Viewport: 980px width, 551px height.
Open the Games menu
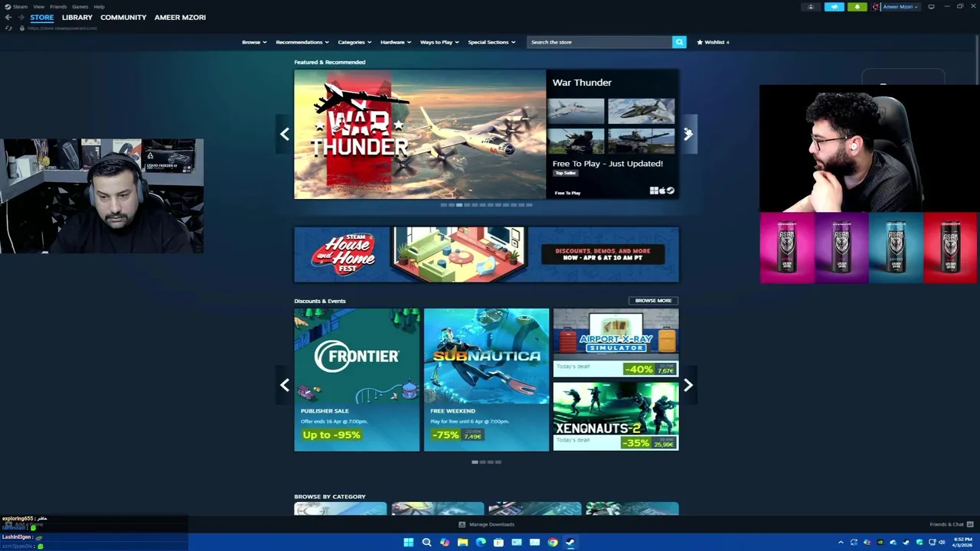point(80,6)
